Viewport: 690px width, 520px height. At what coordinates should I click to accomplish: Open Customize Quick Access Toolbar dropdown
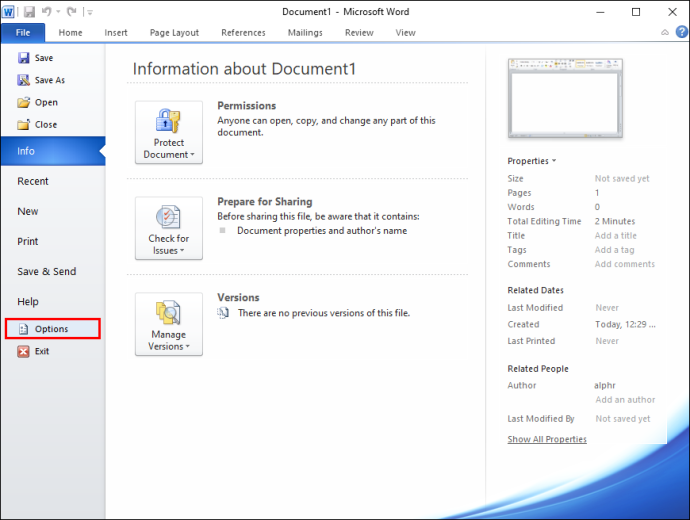[90, 12]
